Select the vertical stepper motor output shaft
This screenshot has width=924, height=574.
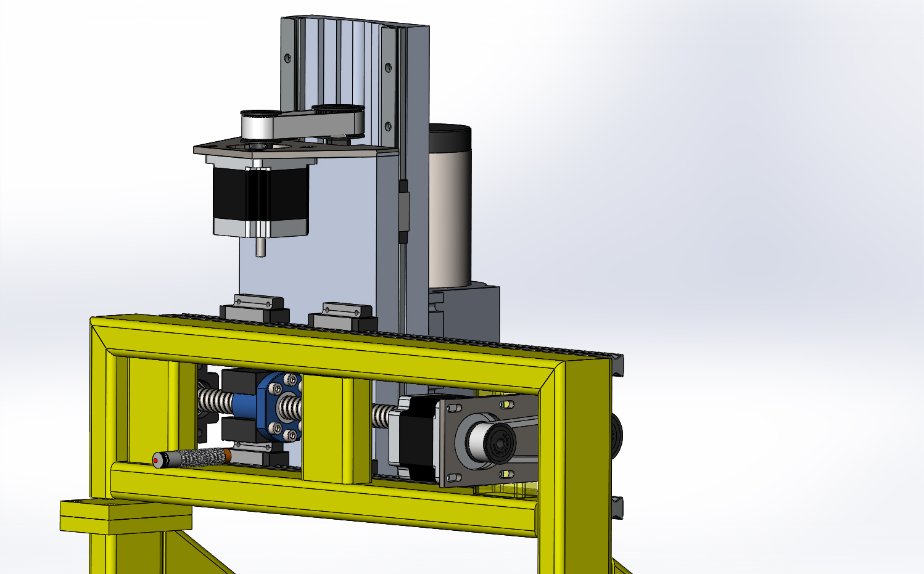pos(261,247)
